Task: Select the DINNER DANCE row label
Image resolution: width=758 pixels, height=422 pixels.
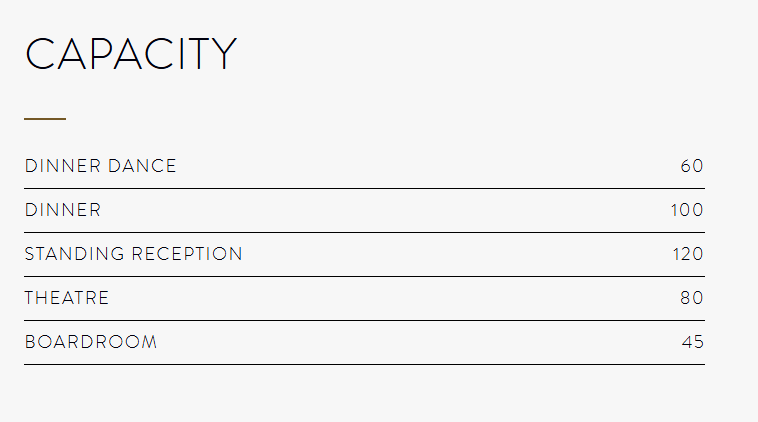Action: point(100,166)
